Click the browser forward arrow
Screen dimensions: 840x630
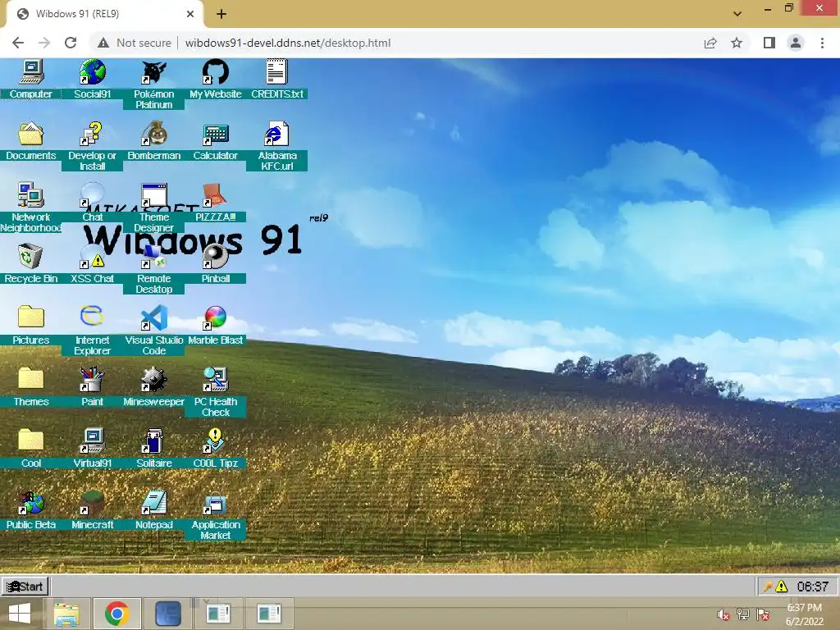(44, 43)
